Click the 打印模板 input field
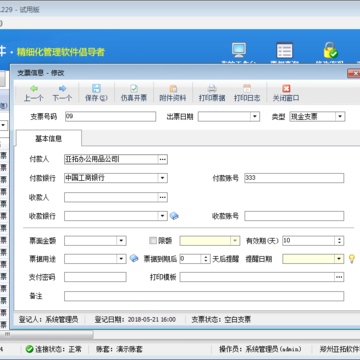Viewport: 360px width, 360px height. [257, 277]
